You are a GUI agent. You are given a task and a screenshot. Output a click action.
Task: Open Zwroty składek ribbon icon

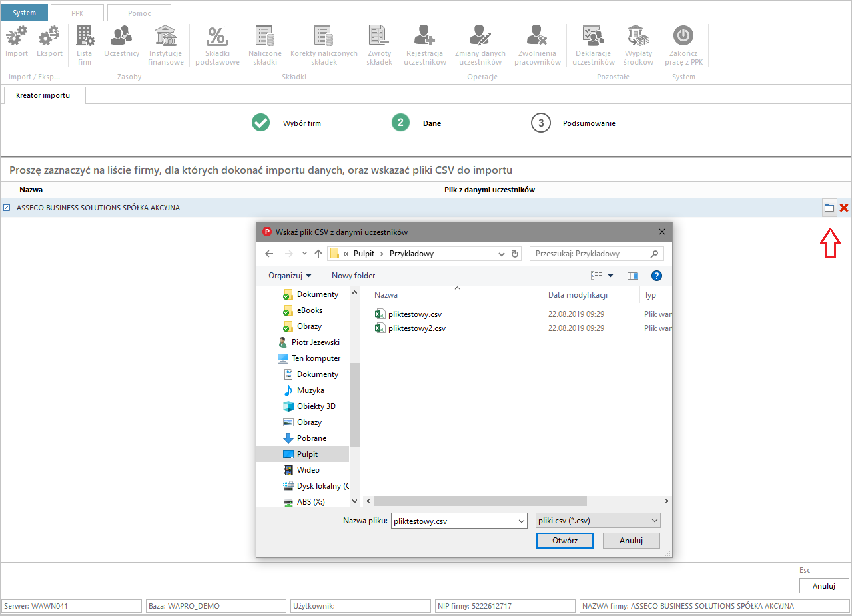pyautogui.click(x=379, y=45)
